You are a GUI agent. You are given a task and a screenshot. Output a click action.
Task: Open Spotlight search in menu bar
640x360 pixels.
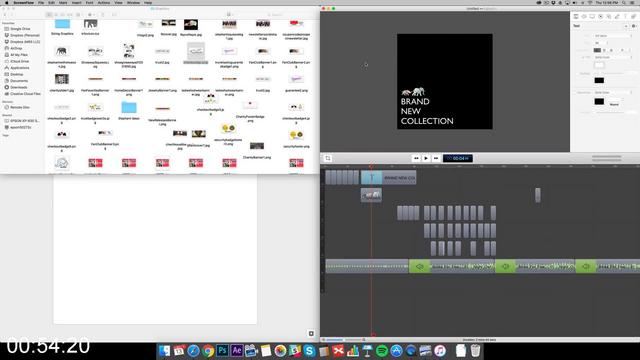tap(624, 2)
